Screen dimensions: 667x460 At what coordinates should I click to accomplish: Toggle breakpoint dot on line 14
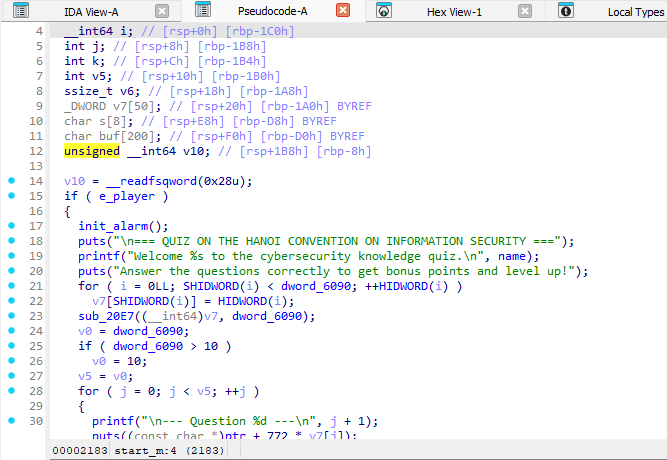[11, 181]
